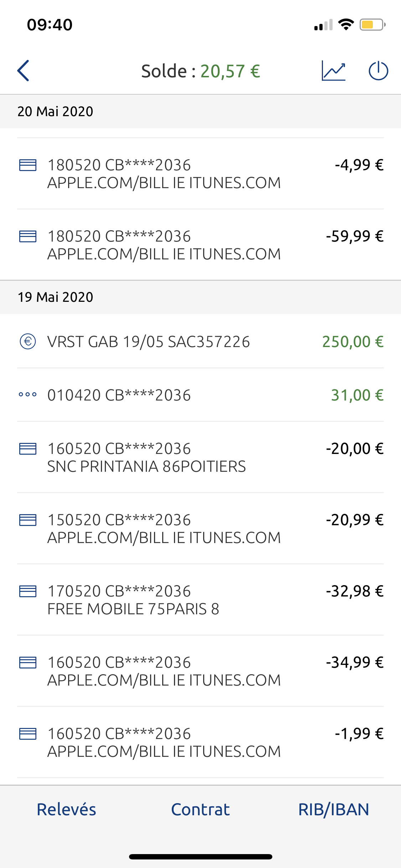Switch to the Contrat tab
This screenshot has width=401, height=868.
point(200,810)
